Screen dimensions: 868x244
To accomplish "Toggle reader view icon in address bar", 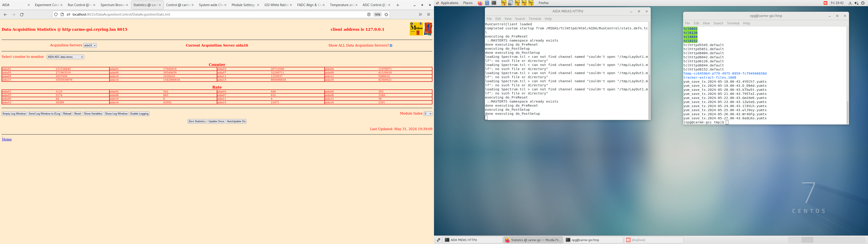I will 369,14.
